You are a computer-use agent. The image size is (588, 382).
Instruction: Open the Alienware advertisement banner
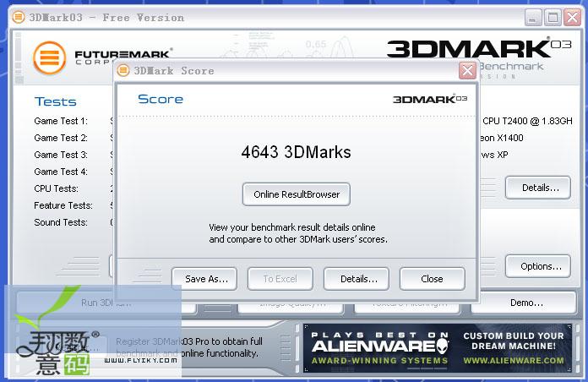click(438, 348)
